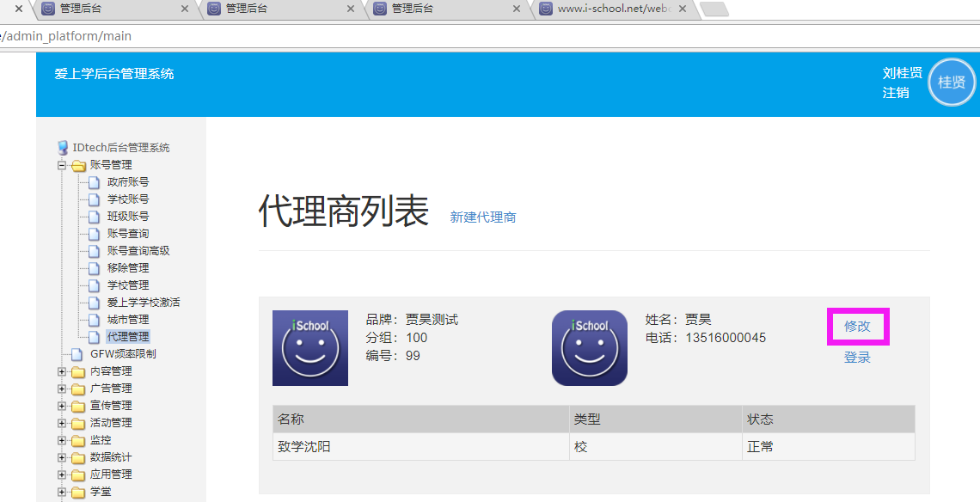Open 学校管理 in the sidebar tree
Screen dimensions: 980x502
pos(128,285)
